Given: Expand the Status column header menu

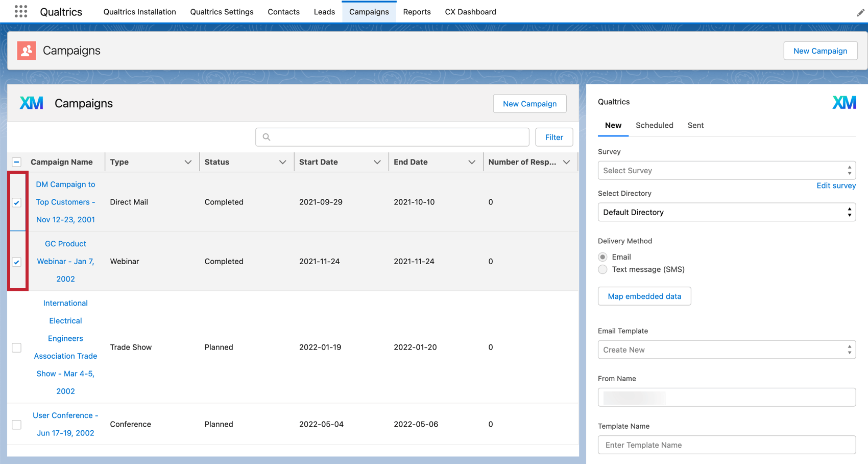Looking at the screenshot, I should 283,162.
